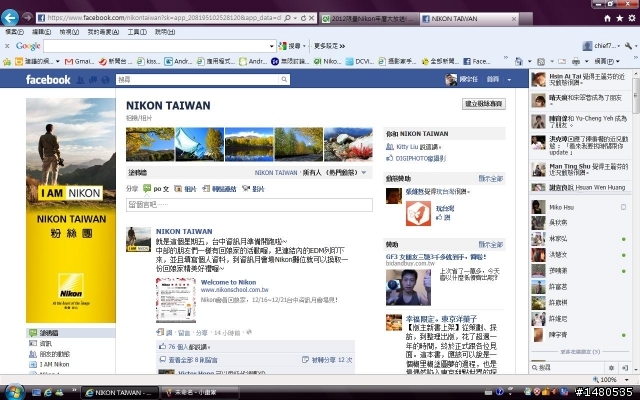Open the GF3 sponsored ad headline
Image resolution: width=640 pixels, height=400 pixels.
[x=436, y=257]
